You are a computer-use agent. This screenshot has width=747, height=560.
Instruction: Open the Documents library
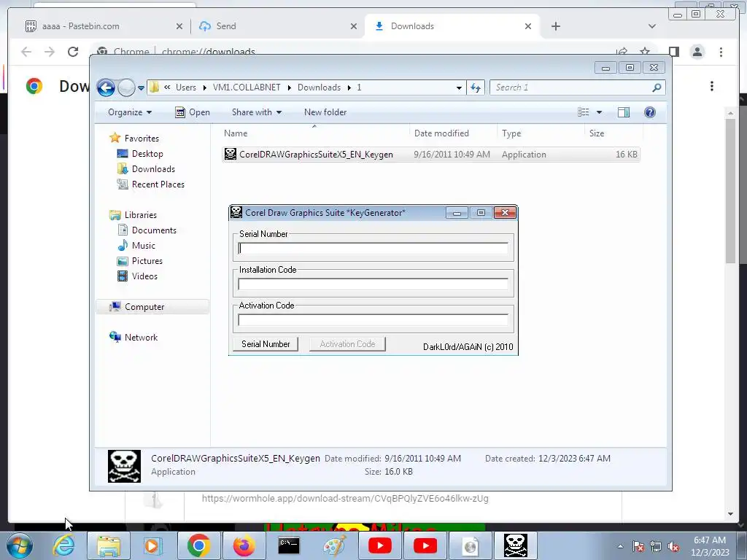click(x=154, y=230)
